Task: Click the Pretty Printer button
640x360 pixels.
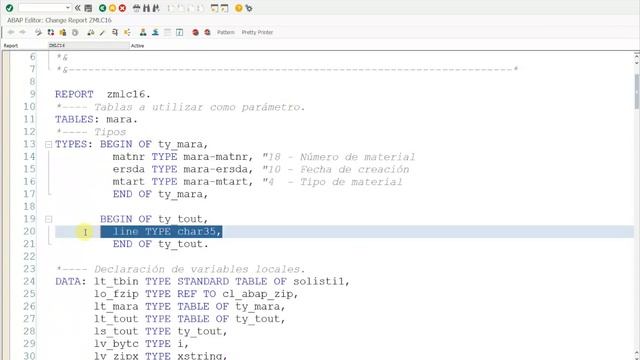Action: [257, 32]
